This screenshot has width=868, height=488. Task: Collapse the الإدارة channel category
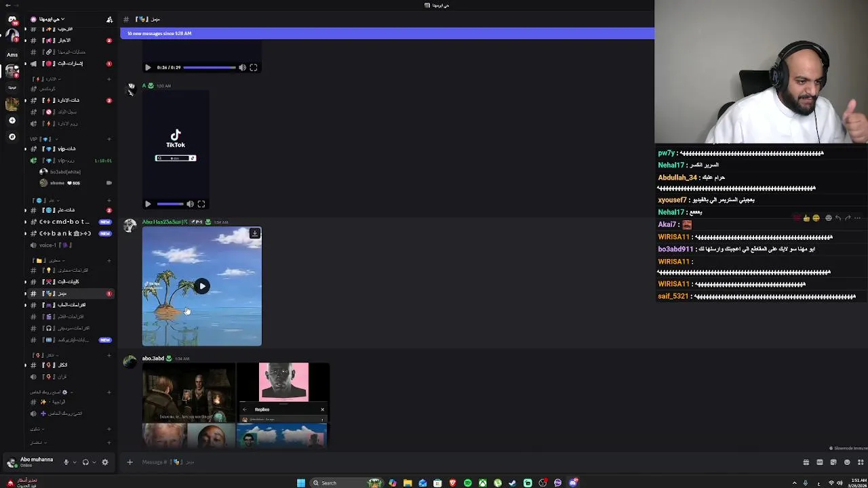(47, 79)
